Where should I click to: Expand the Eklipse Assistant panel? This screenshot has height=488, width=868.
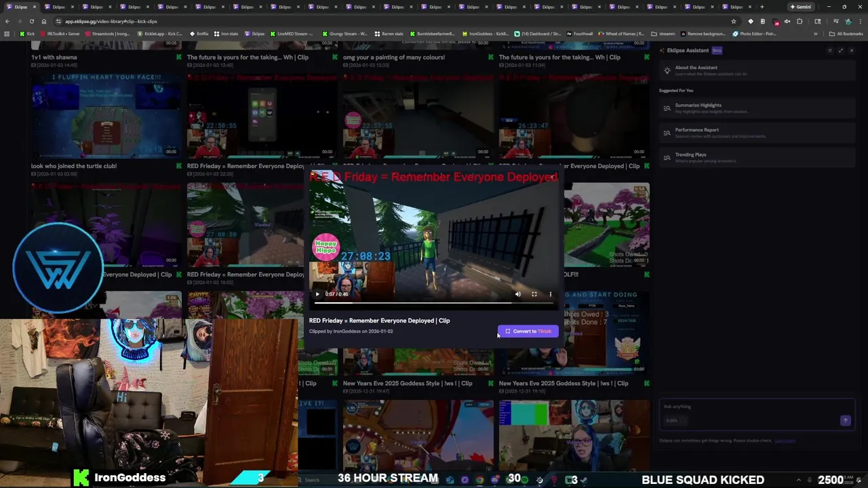(841, 50)
